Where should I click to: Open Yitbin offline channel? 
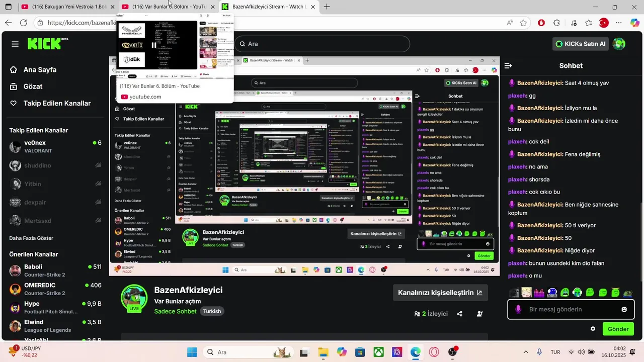(x=55, y=184)
